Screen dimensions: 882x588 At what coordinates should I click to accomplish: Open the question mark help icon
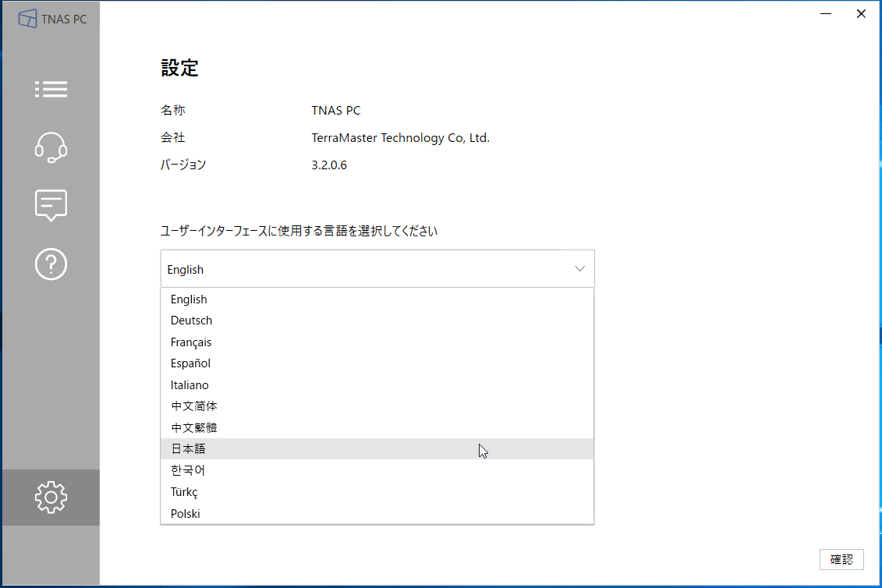51,264
